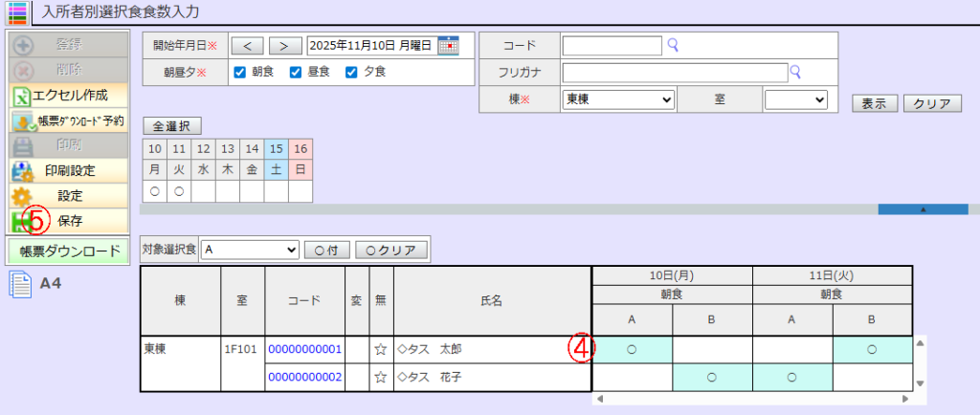Expand the 対象選択食 dropdown
Viewport: 980px width, 415px height.
[x=250, y=250]
